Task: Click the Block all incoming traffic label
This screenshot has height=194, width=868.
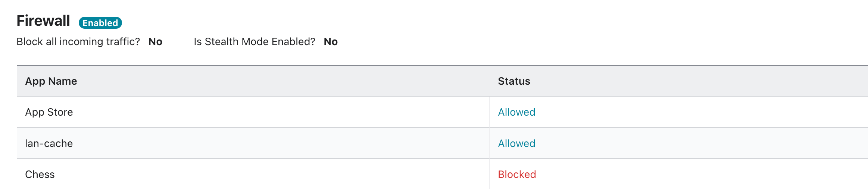Action: (78, 41)
